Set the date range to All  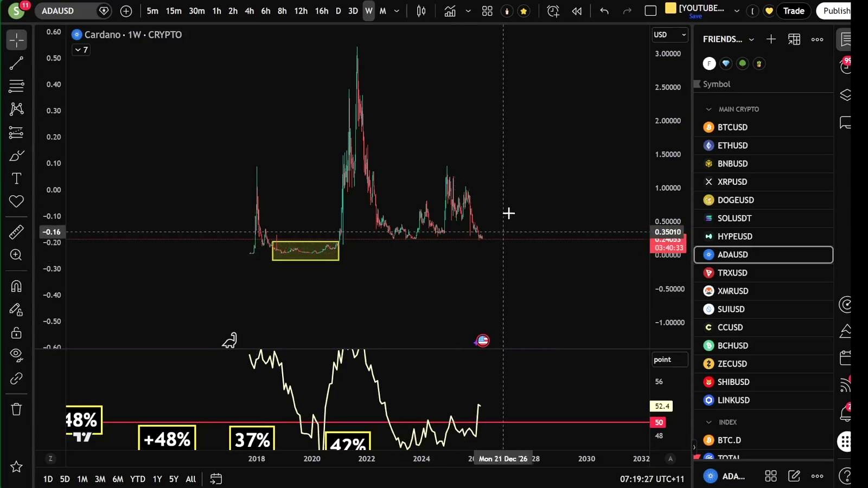click(190, 479)
